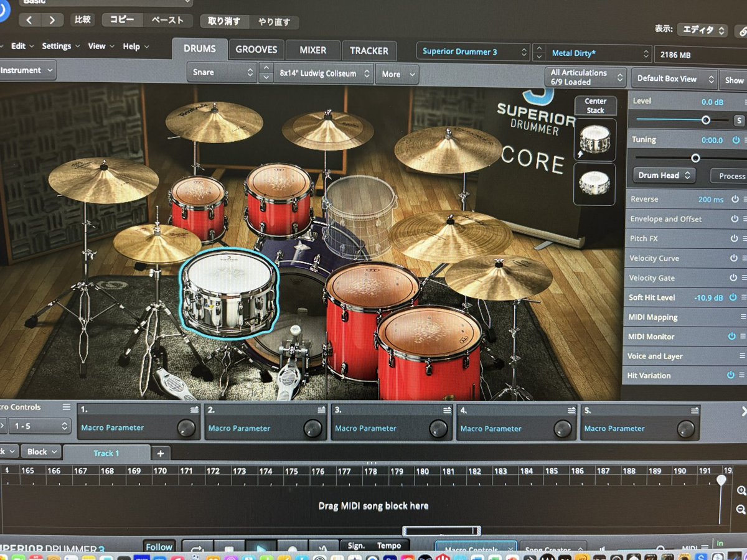Open the Default Box View dropdown
This screenshot has width=747, height=560.
[674, 79]
